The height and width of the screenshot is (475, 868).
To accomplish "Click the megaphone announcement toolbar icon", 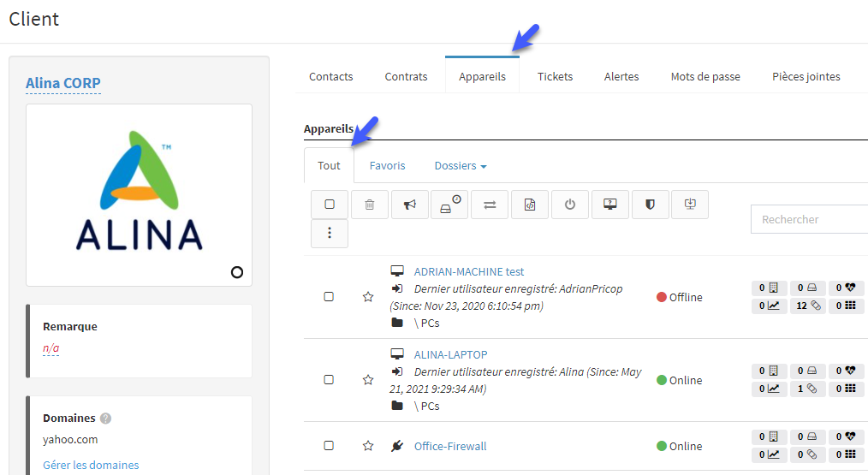I will tap(410, 205).
